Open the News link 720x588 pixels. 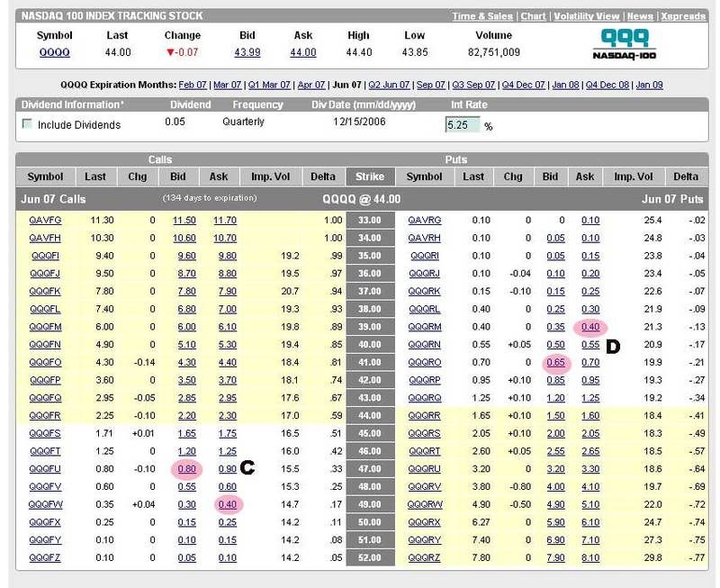click(x=640, y=16)
